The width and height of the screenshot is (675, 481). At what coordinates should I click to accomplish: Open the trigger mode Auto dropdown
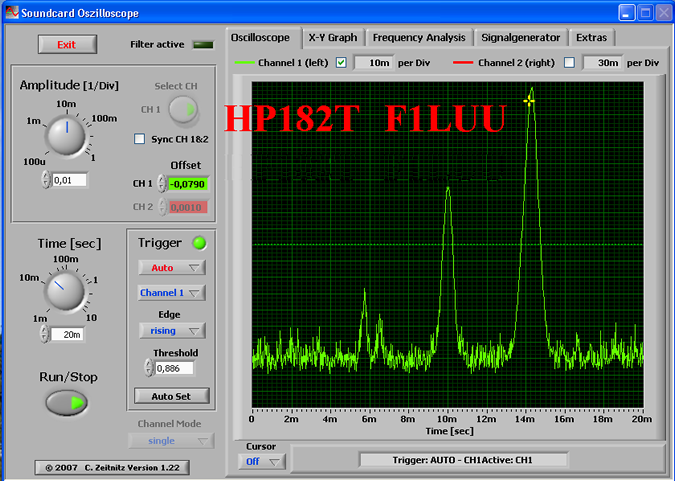pos(172,268)
